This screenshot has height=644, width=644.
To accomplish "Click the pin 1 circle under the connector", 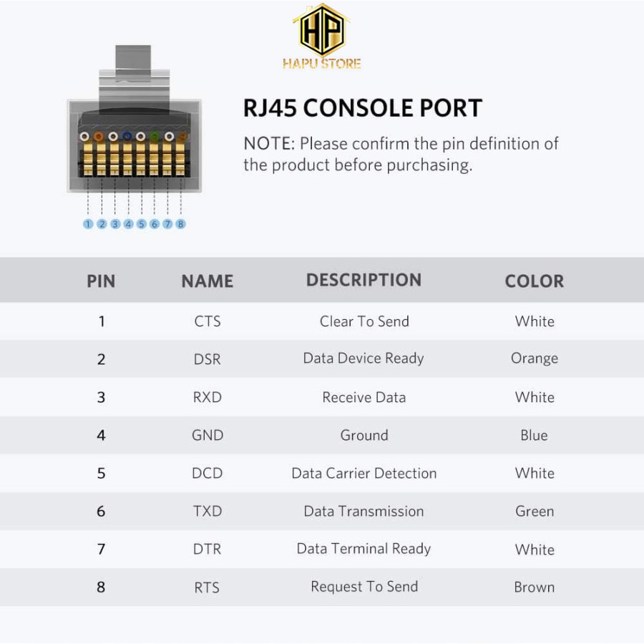I will coord(88,224).
